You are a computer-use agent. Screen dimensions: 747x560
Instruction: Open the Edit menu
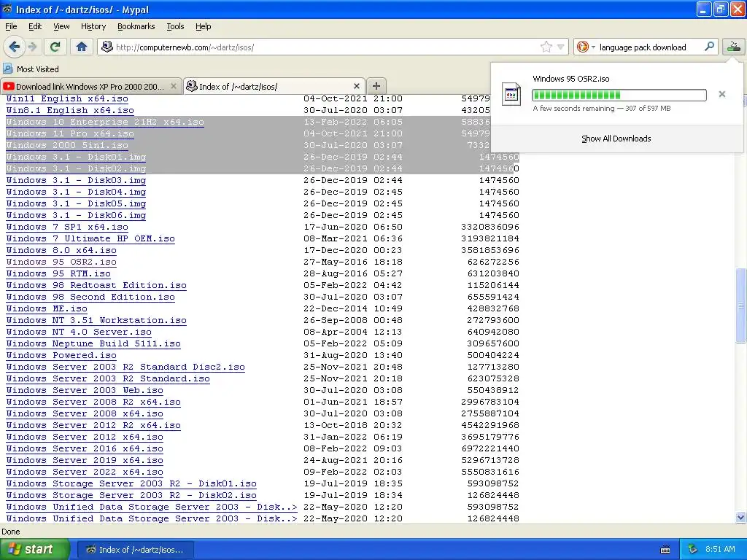point(35,26)
